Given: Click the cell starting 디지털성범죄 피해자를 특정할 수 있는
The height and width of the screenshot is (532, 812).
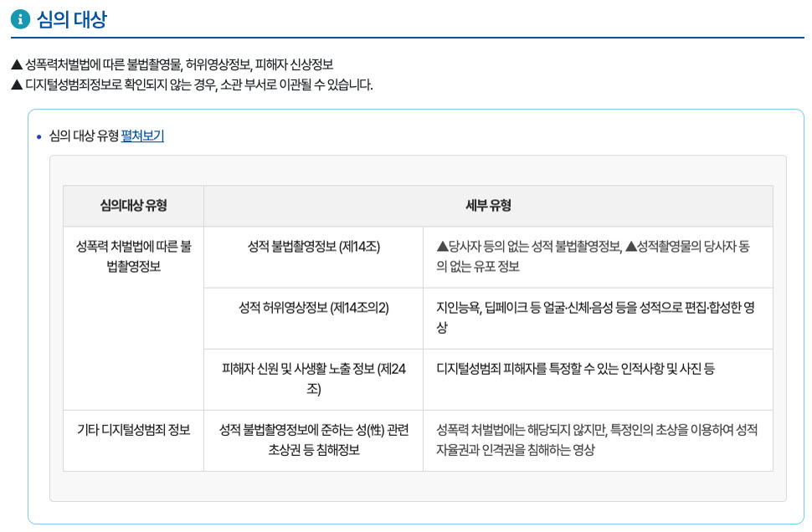Looking at the screenshot, I should 599,379.
